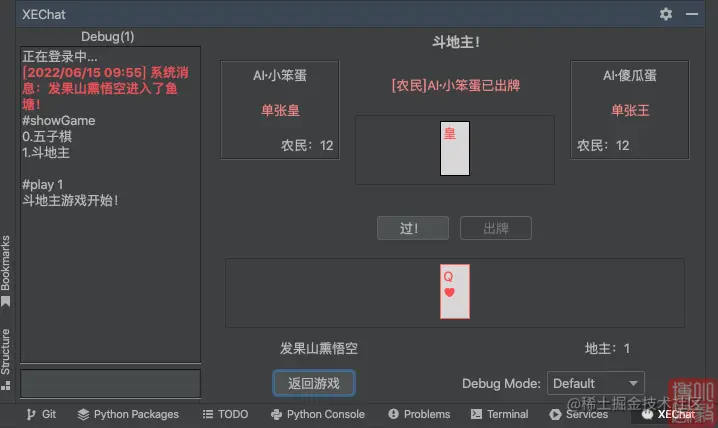Click the 单张王 status text
Viewport: 718px width, 428px height.
[x=630, y=110]
